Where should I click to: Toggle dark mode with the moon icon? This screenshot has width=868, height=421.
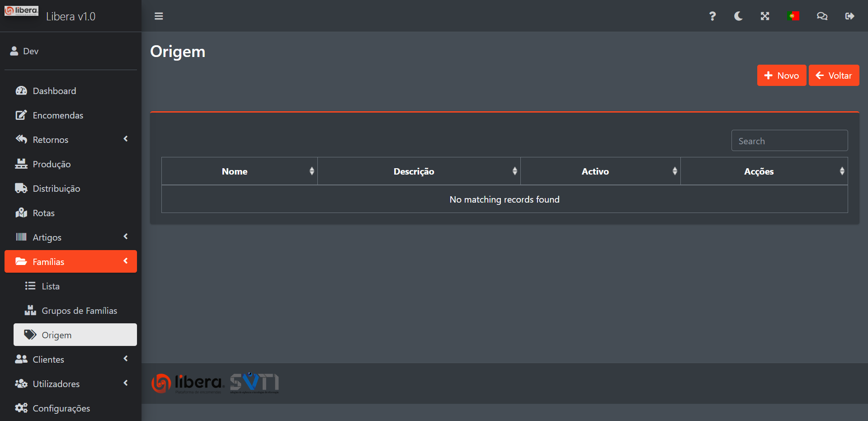pos(738,16)
